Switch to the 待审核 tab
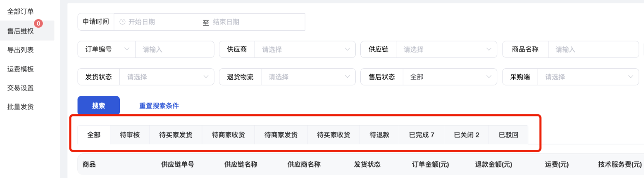This screenshot has width=644, height=178. [x=129, y=135]
